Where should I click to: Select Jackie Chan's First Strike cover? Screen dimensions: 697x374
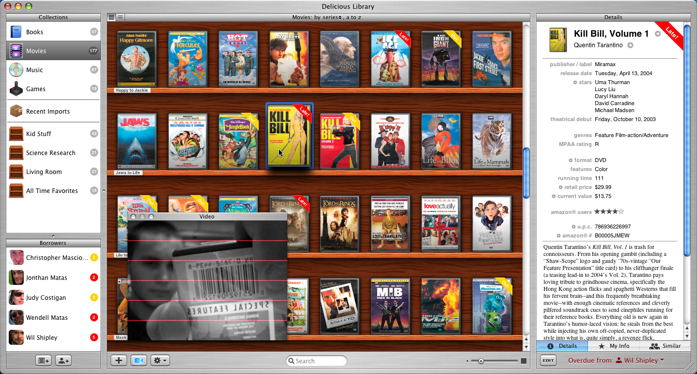pyautogui.click(x=492, y=58)
